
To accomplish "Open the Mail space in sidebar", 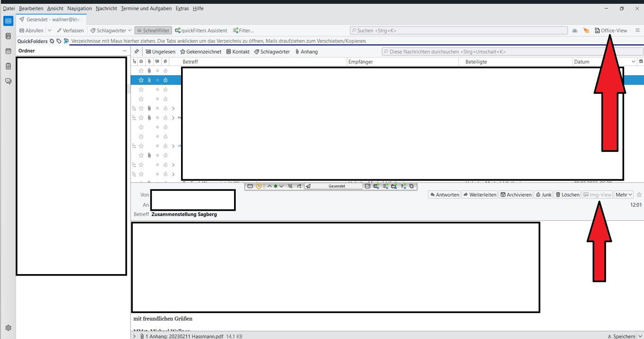I will [x=8, y=21].
